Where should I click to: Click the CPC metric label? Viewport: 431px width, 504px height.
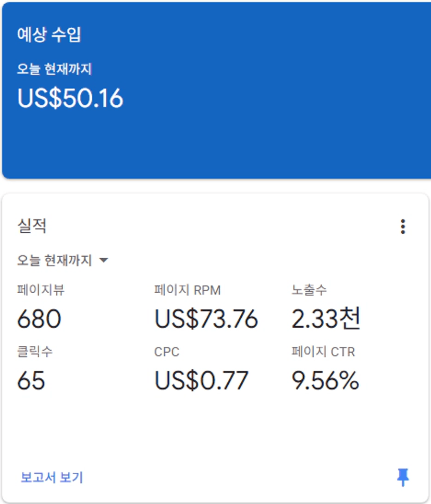167,352
